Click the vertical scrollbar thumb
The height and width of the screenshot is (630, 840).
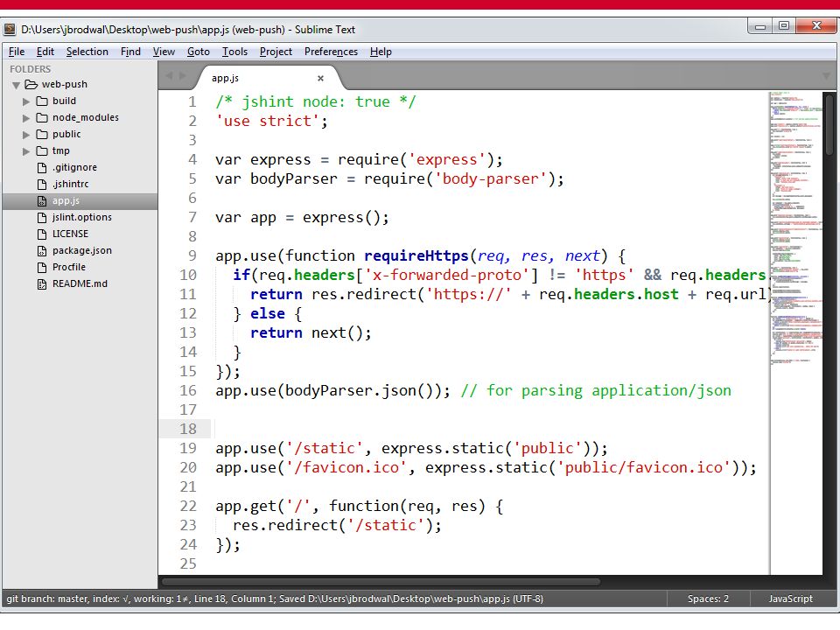coord(829,123)
